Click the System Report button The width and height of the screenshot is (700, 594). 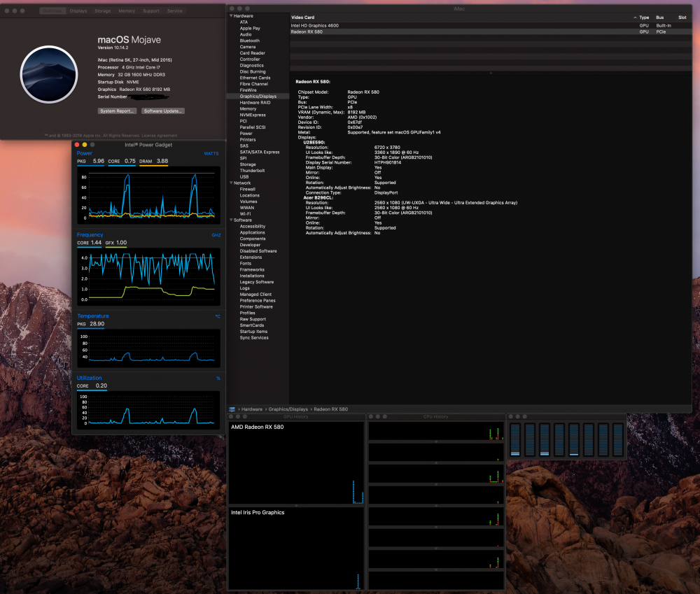click(x=117, y=111)
